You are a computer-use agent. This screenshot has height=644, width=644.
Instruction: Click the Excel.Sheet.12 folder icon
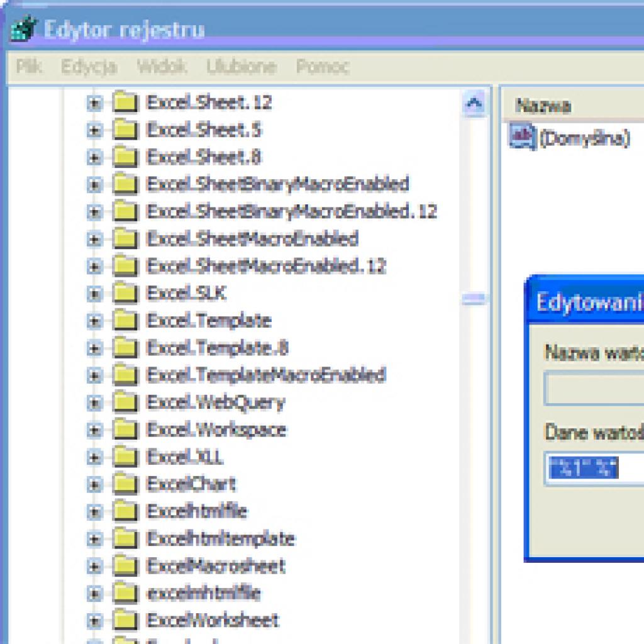[125, 103]
